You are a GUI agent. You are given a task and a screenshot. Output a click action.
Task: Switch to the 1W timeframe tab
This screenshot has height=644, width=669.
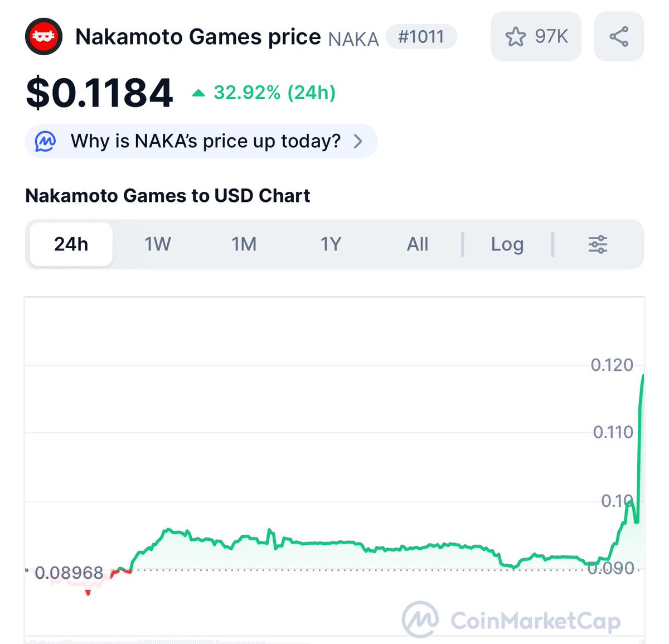click(x=158, y=244)
